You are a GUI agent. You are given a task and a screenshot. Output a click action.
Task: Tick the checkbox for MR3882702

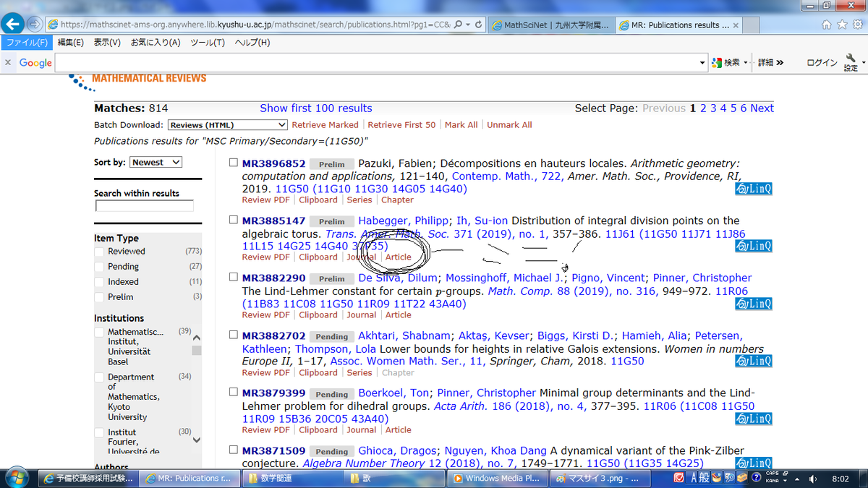coord(233,335)
